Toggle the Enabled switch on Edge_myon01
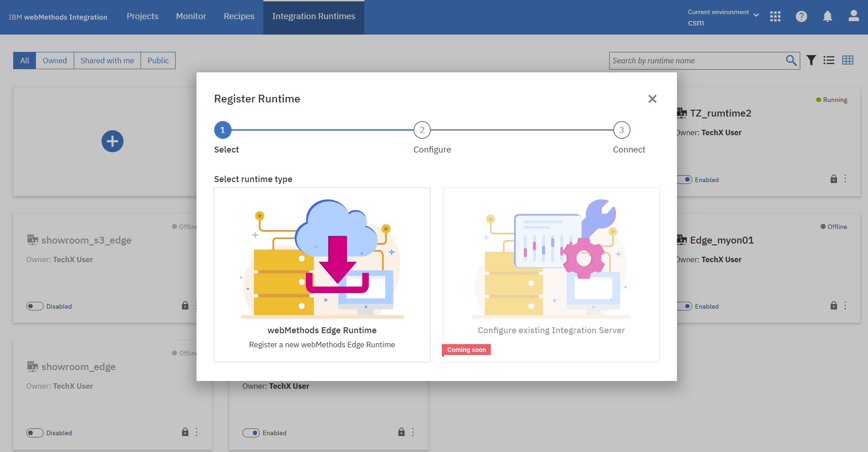This screenshot has width=868, height=452. (685, 306)
